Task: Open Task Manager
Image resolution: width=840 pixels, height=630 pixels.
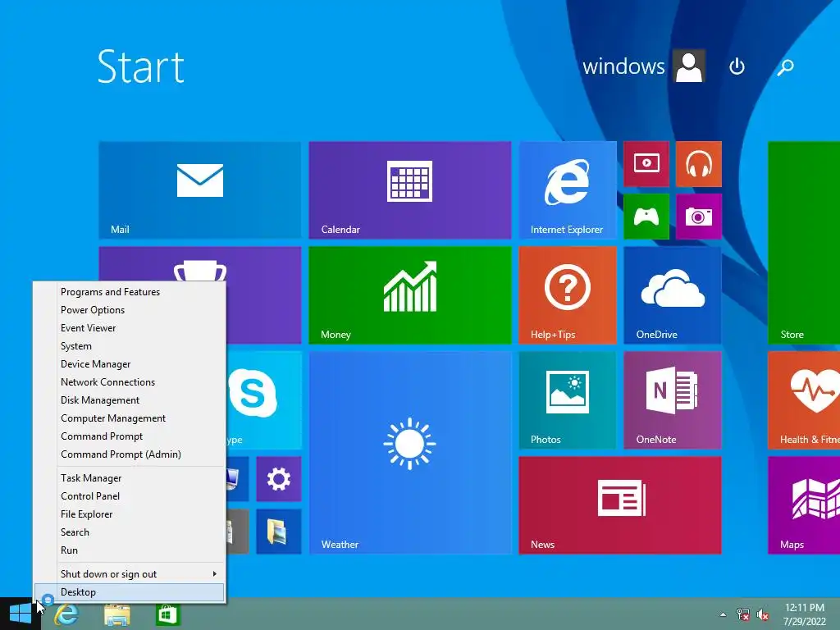Action: pyautogui.click(x=130, y=478)
